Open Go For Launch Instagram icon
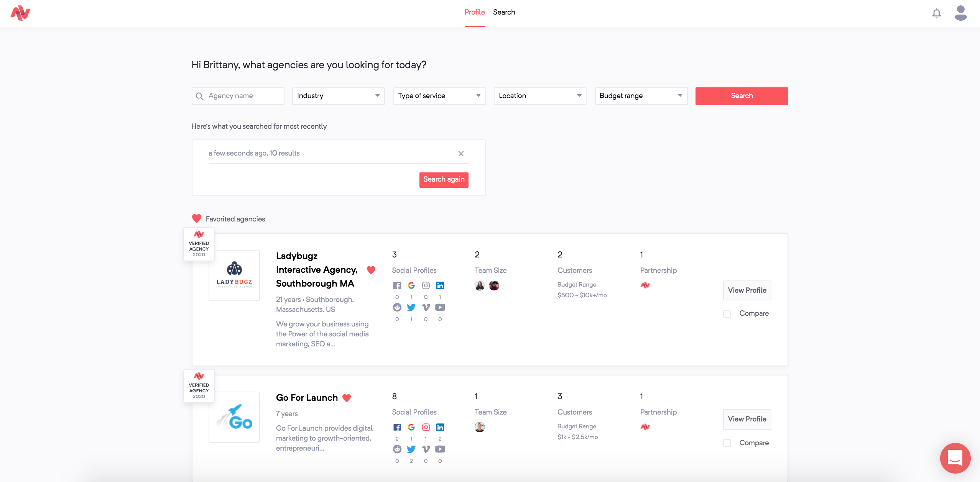 point(426,427)
